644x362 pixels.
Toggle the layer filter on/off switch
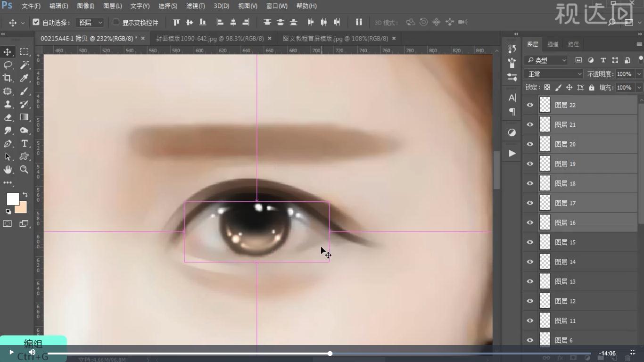click(640, 60)
